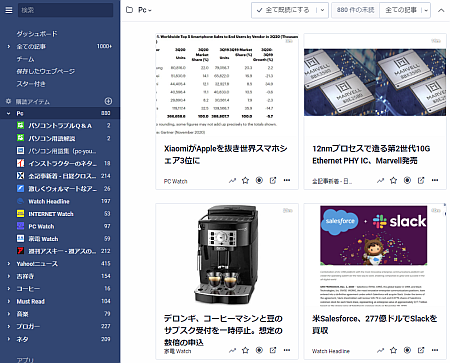The height and width of the screenshot is (363, 450).
Task: Toggle read marker on Xiaomi article
Action: pos(259,180)
